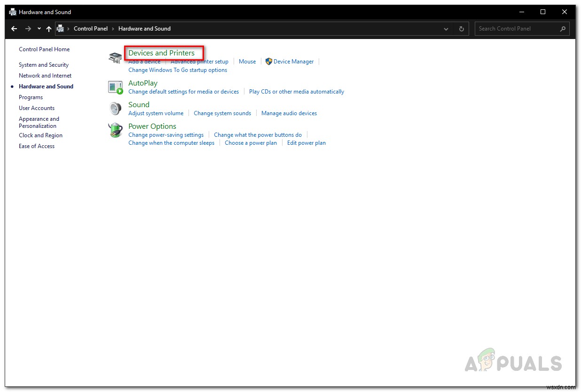Click the Search Control Panel field

click(522, 29)
